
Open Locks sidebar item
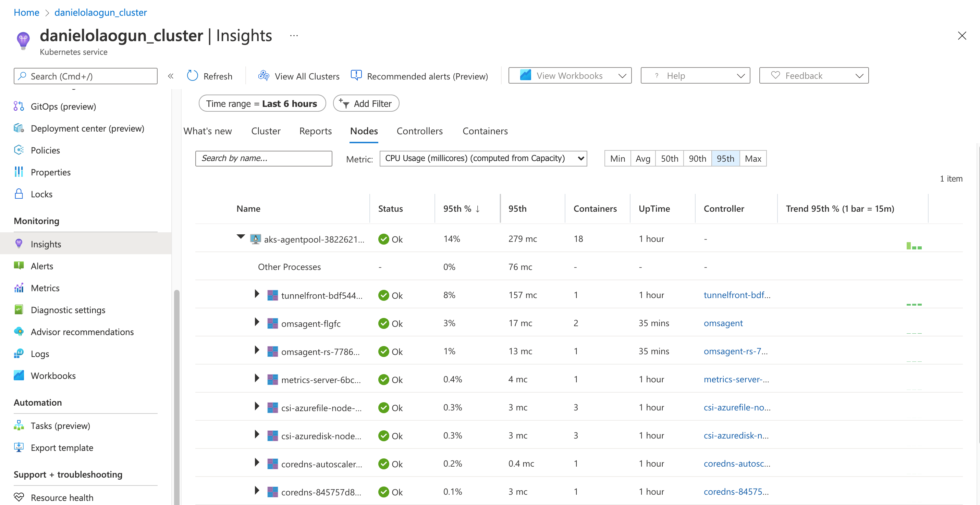click(x=41, y=194)
